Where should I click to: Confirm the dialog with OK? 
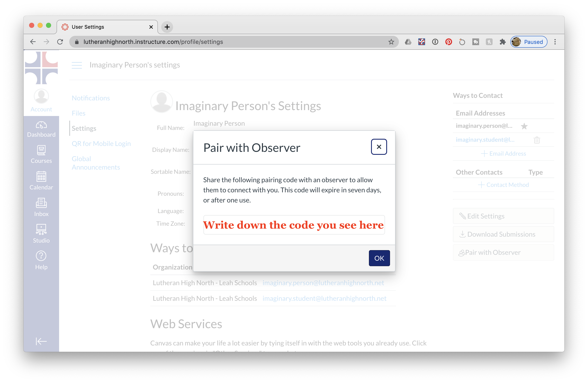click(x=379, y=258)
